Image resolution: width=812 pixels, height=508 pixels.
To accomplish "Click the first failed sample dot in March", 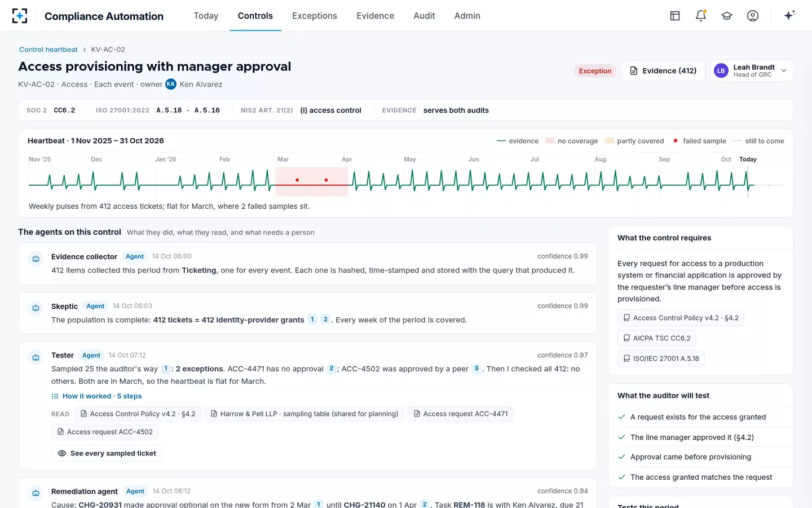I will pyautogui.click(x=297, y=180).
